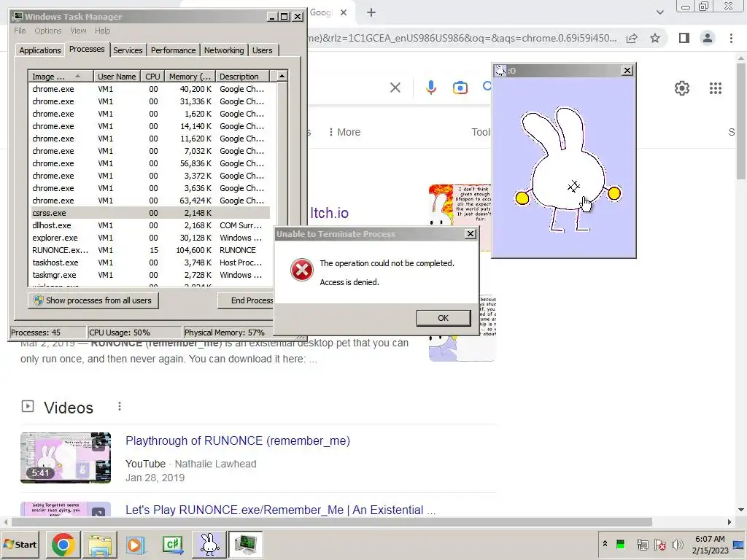
Task: Clear the Google search box with X
Action: click(395, 87)
